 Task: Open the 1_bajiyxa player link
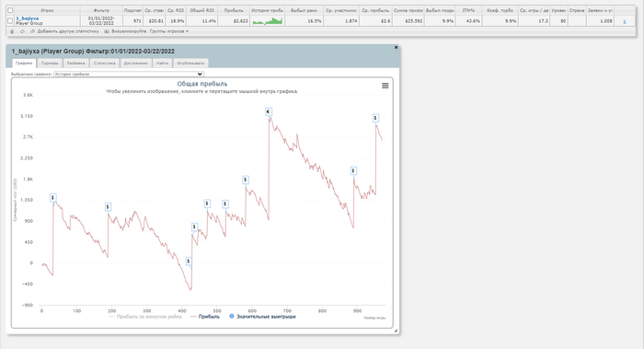27,18
